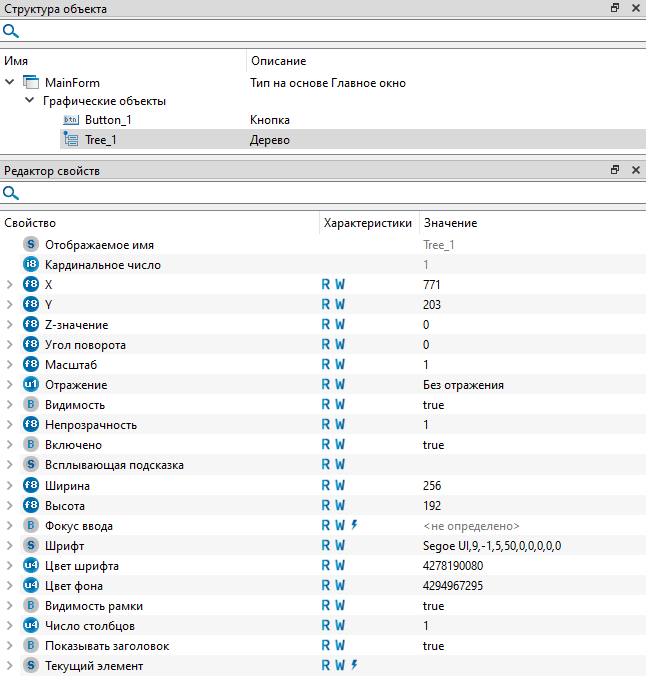646x676 pixels.
Task: Click the Цвет фона value 4294967295
Action: tap(453, 586)
